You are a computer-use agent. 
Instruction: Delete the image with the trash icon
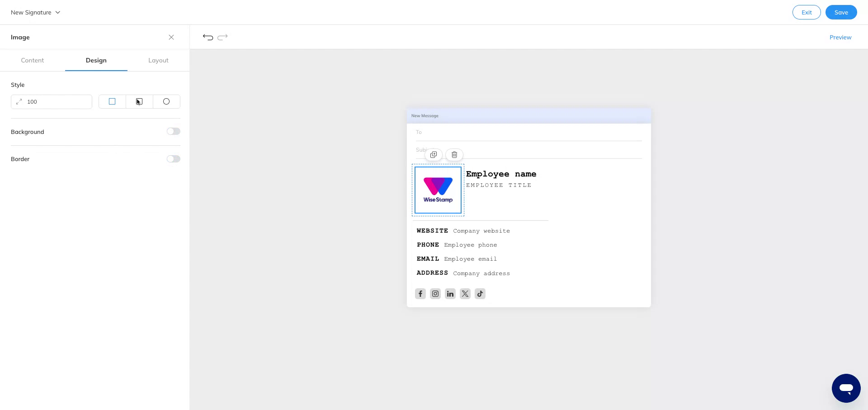(x=454, y=155)
